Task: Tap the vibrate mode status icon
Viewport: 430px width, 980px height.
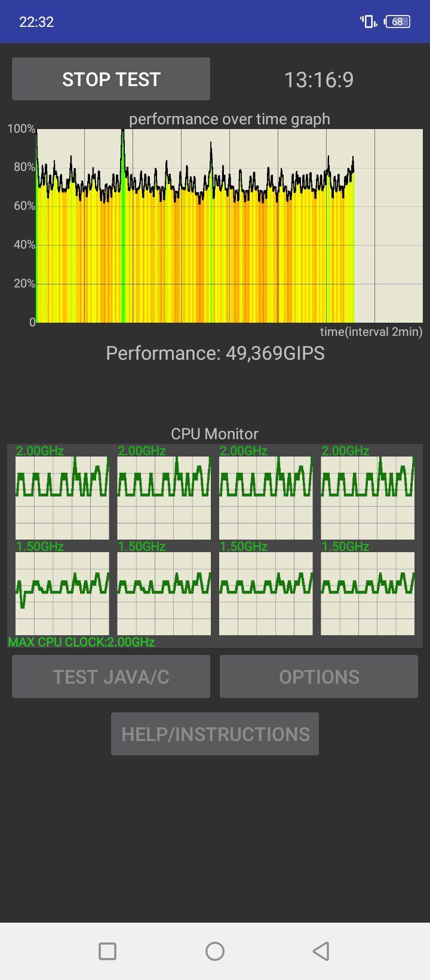Action: point(368,22)
